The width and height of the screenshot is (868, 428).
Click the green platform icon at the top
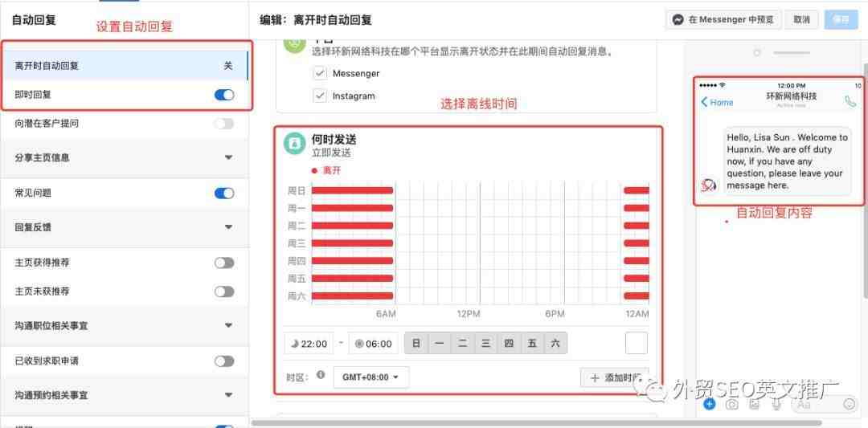click(x=295, y=43)
